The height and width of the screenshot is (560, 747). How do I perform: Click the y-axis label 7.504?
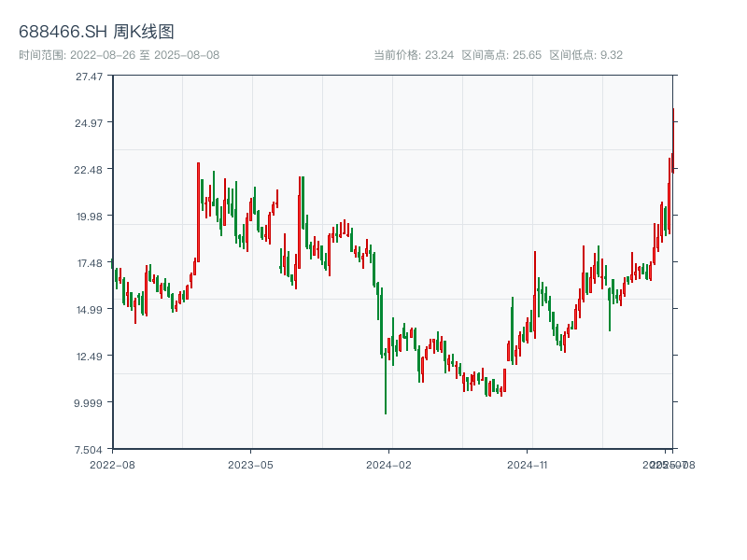(x=89, y=450)
